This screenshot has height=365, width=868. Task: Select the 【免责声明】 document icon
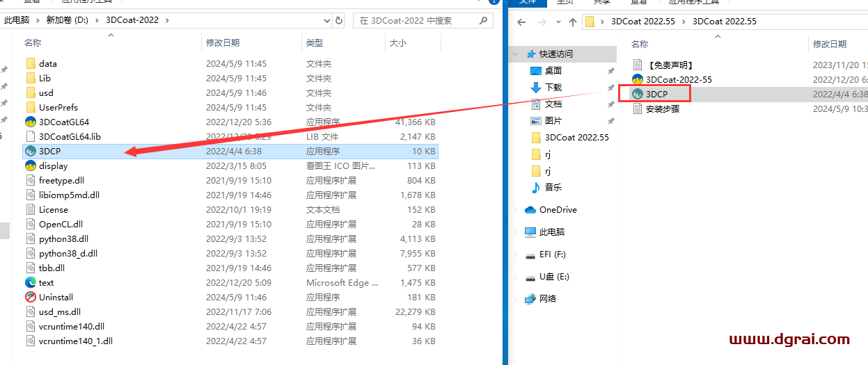coord(638,65)
